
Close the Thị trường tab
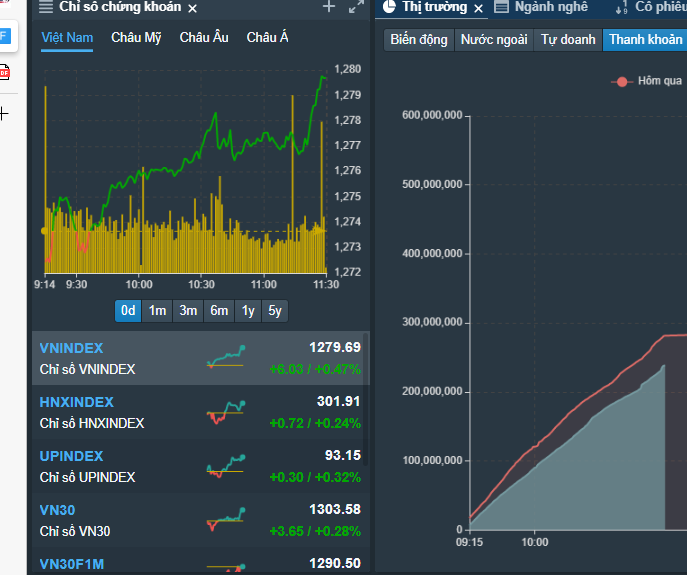[x=478, y=8]
